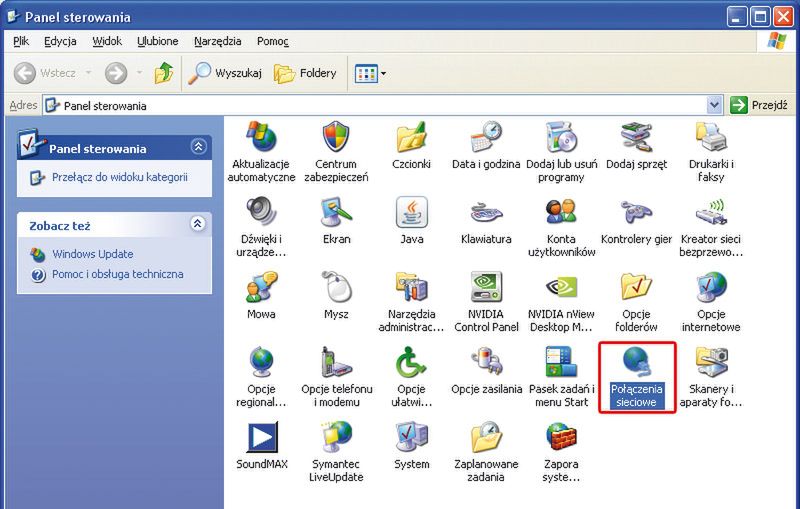This screenshot has height=509, width=800.
Task: Open NVIDIA nView Desktop Manager
Action: (561, 302)
